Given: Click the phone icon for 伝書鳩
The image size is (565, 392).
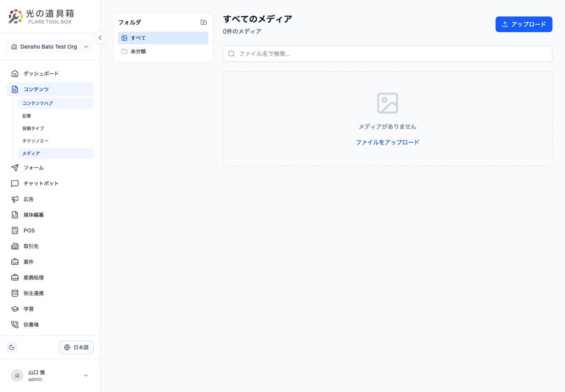Looking at the screenshot, I should pyautogui.click(x=15, y=325).
